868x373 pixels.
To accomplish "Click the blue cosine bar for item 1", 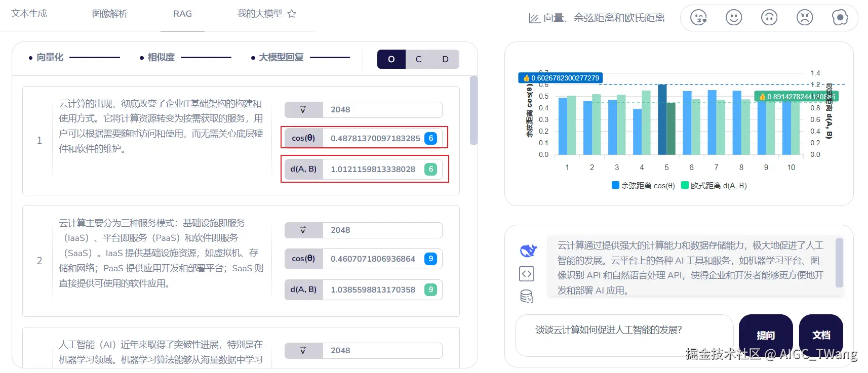I will pyautogui.click(x=563, y=126).
